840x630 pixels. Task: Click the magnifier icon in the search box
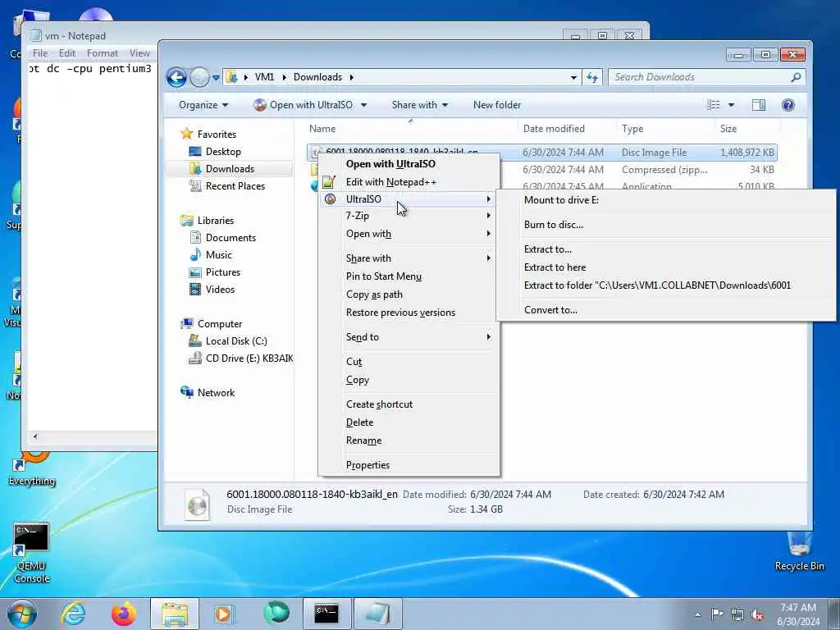pos(796,77)
